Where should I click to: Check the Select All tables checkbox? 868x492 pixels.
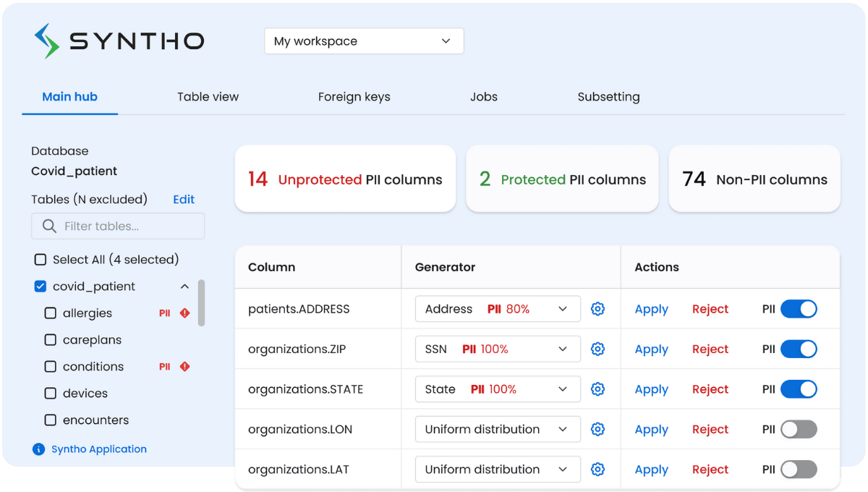point(41,260)
